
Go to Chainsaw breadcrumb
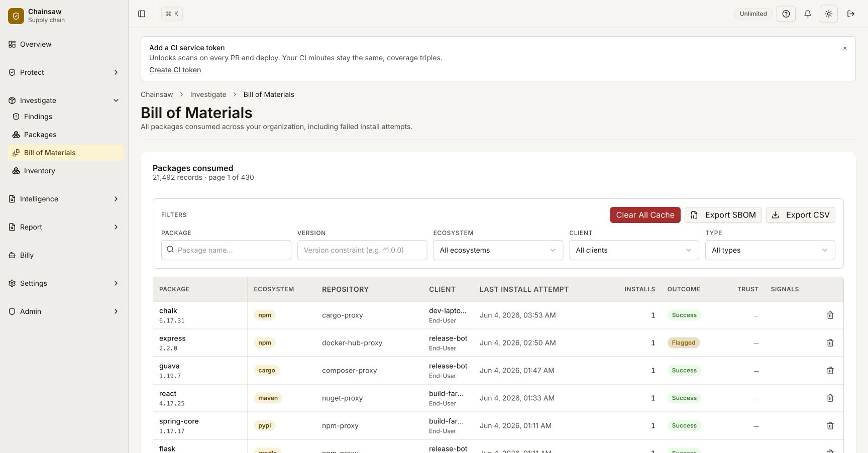tap(157, 94)
